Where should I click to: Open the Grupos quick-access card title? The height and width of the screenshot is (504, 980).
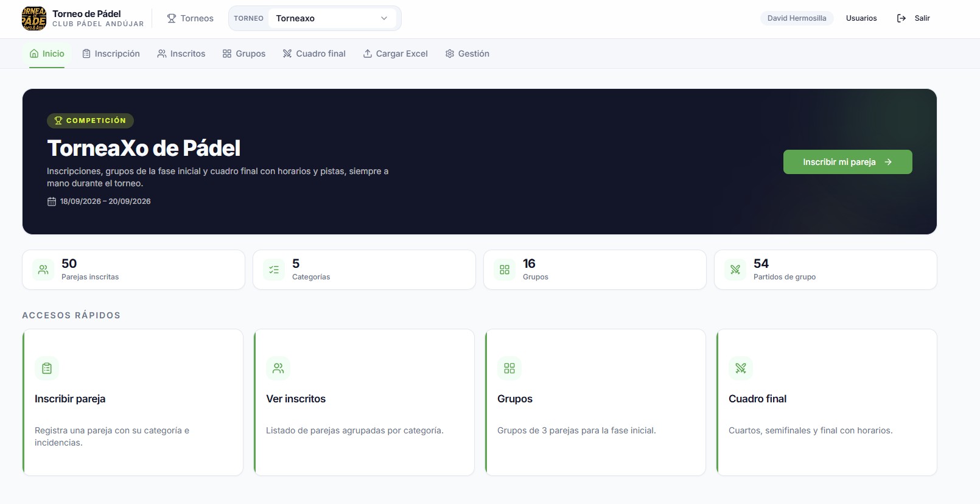(x=515, y=399)
